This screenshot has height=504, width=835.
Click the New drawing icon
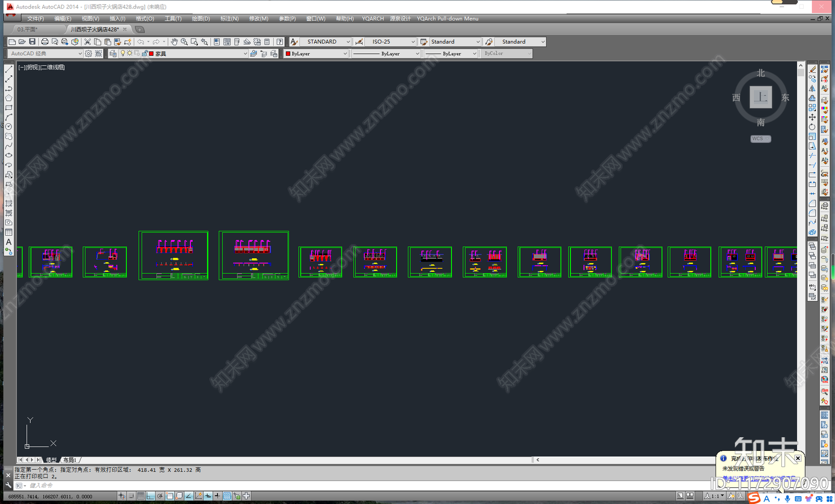(x=12, y=42)
